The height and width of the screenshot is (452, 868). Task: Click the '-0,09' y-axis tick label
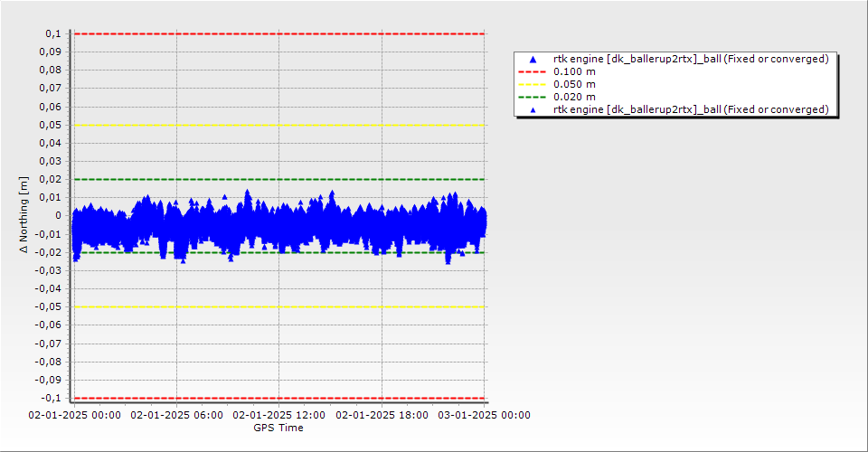click(48, 380)
